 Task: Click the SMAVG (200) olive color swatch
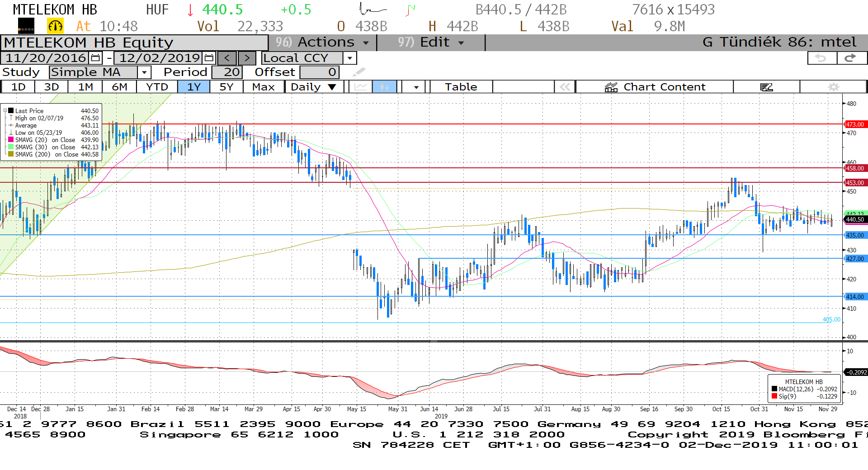click(x=11, y=154)
